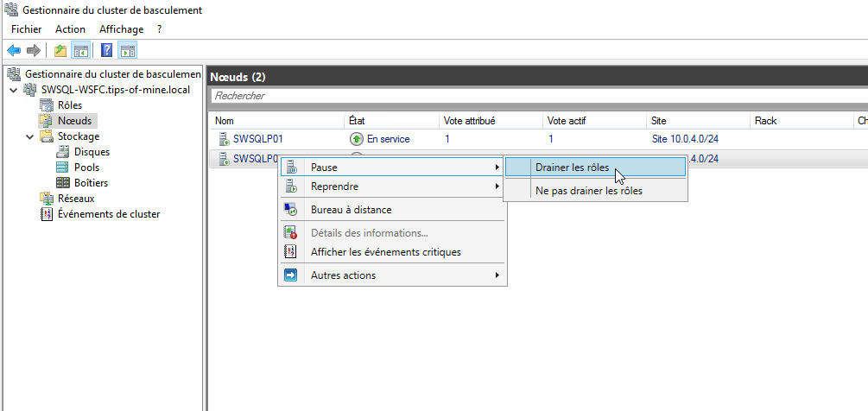Expand the Reprendre submenu arrow

497,187
